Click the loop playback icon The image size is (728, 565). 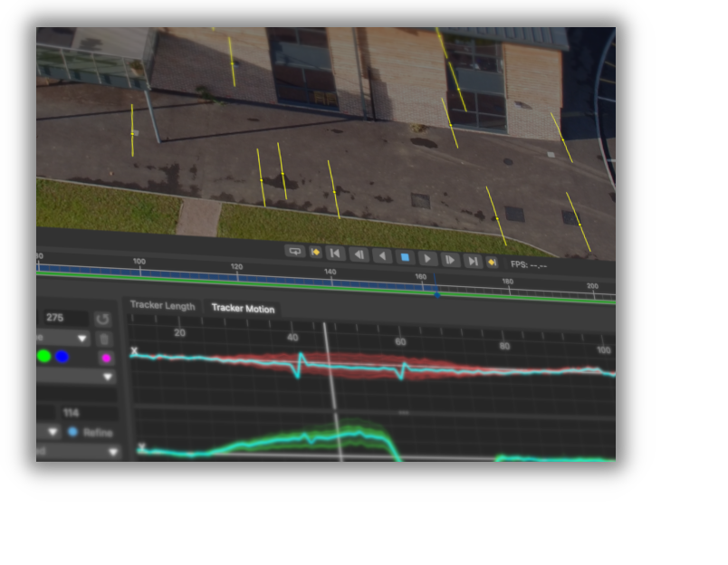click(x=294, y=251)
